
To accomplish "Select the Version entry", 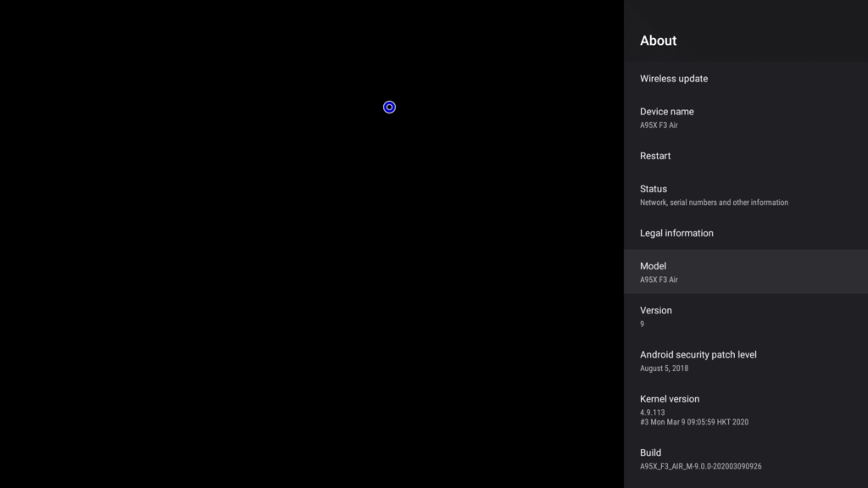I will (746, 316).
